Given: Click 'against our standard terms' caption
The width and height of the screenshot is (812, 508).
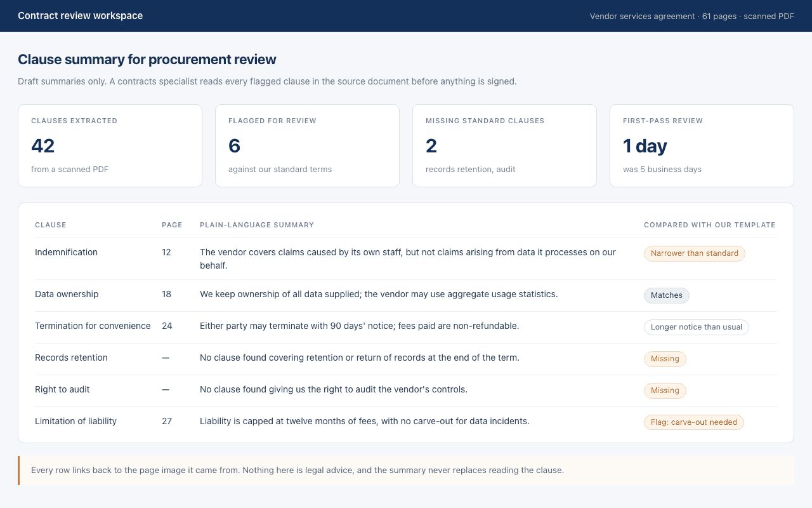Looking at the screenshot, I should click(x=280, y=169).
